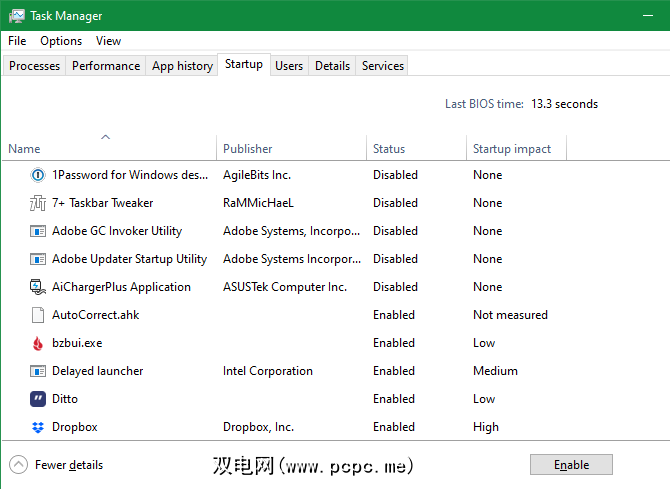Viewport: 670px width, 489px height.
Task: Switch to the App history tab
Action: coord(182,66)
